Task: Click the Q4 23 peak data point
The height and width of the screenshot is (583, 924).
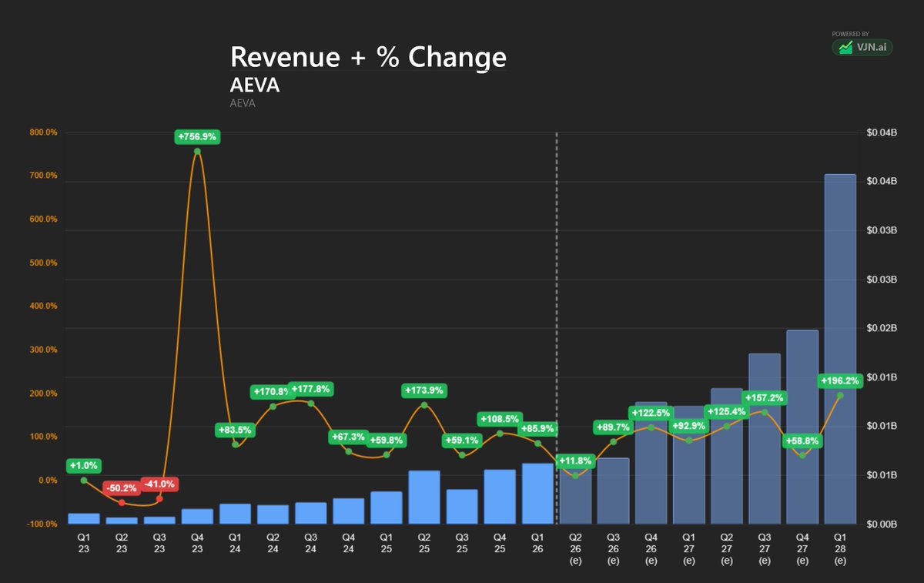Action: coord(198,151)
